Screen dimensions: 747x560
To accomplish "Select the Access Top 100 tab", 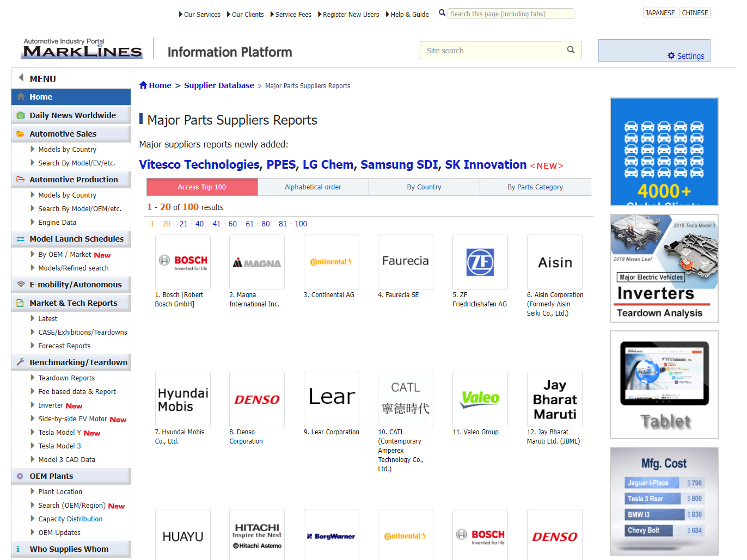I will [x=202, y=187].
